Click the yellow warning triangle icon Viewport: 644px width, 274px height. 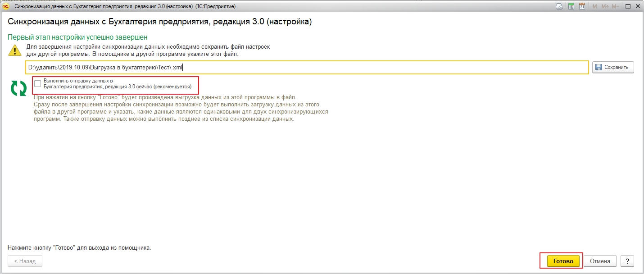15,50
